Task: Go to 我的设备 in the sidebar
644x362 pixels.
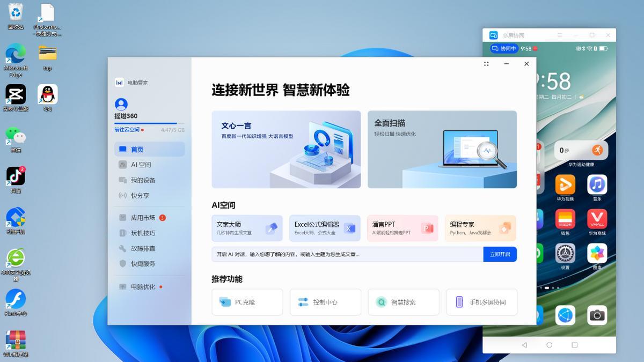Action: (x=149, y=180)
